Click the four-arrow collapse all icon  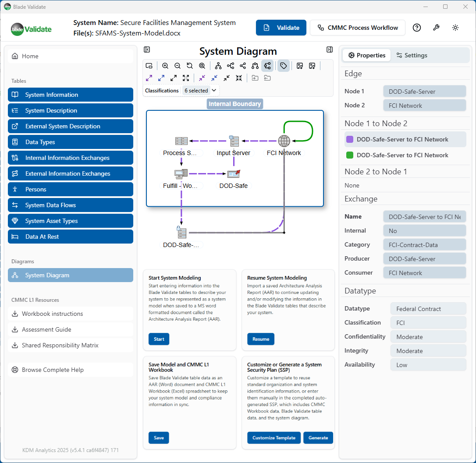[x=239, y=78]
